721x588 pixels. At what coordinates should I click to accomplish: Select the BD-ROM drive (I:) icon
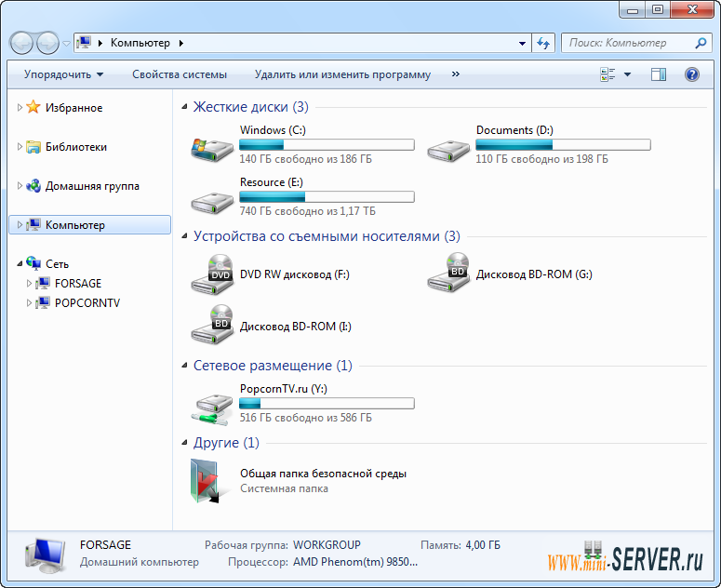point(212,325)
